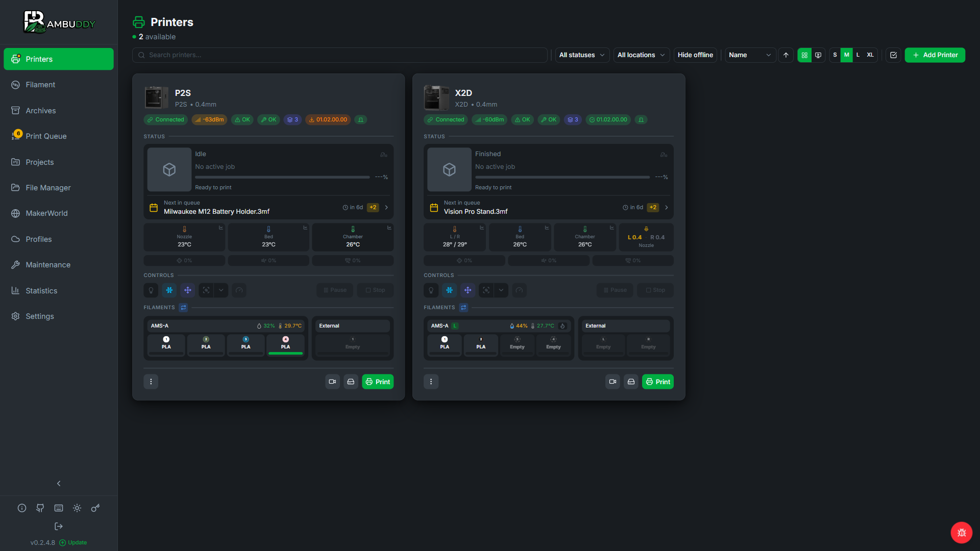980x551 pixels.
Task: Click Print on the P2S card
Action: [x=378, y=382]
